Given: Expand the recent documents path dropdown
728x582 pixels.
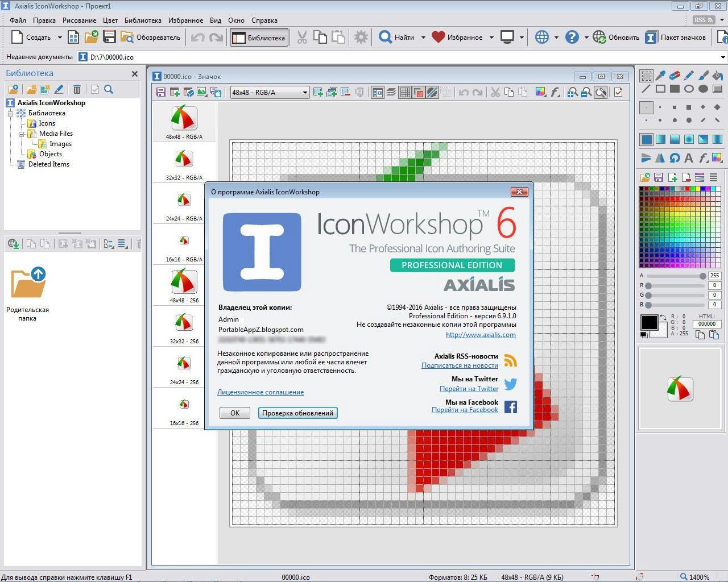Looking at the screenshot, I should click(723, 57).
